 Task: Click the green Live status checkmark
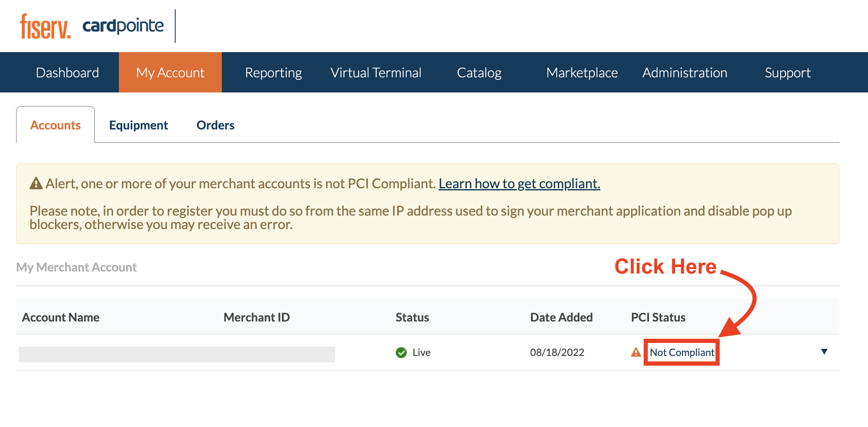(401, 353)
